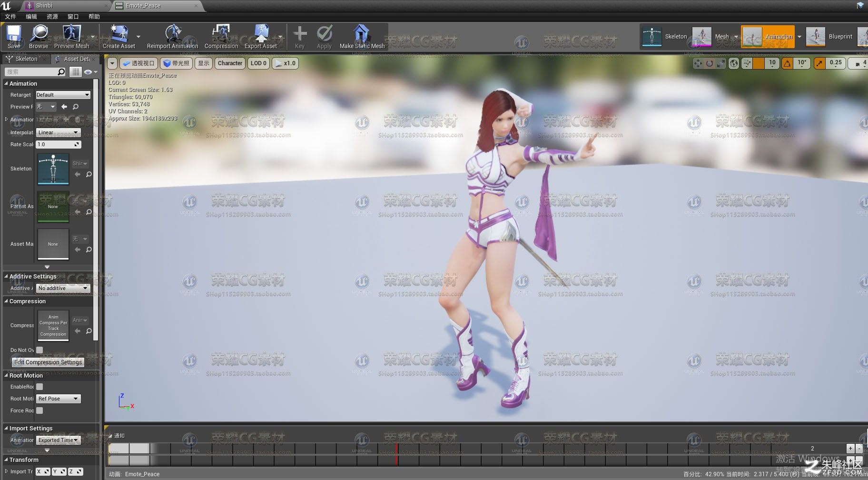
Task: Click the property matrix grid icon
Action: (x=76, y=72)
